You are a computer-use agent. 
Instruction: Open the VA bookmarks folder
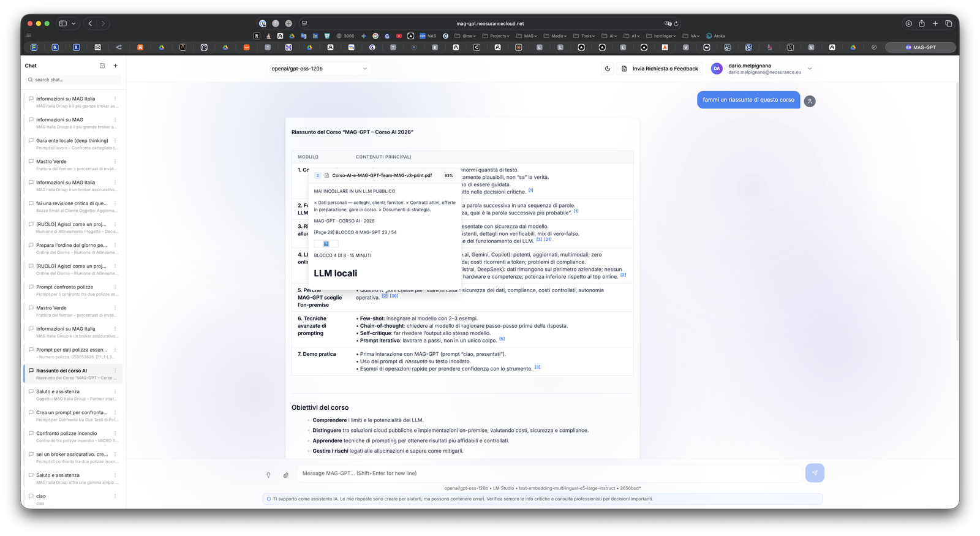692,36
